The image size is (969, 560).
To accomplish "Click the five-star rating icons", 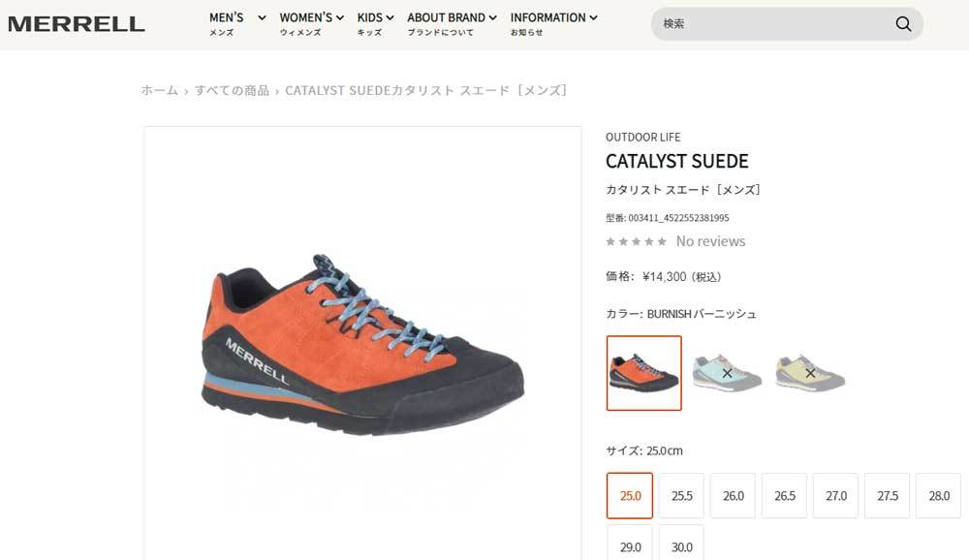I will tap(636, 241).
